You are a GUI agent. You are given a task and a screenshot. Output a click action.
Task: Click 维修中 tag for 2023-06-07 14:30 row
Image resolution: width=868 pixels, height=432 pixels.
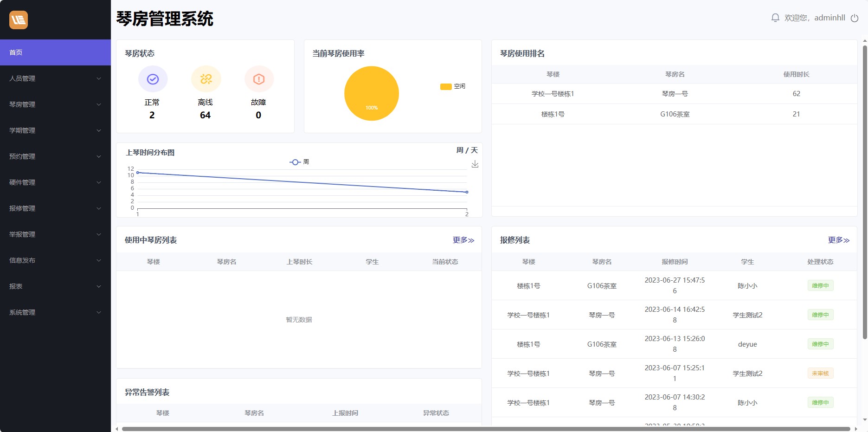(820, 402)
